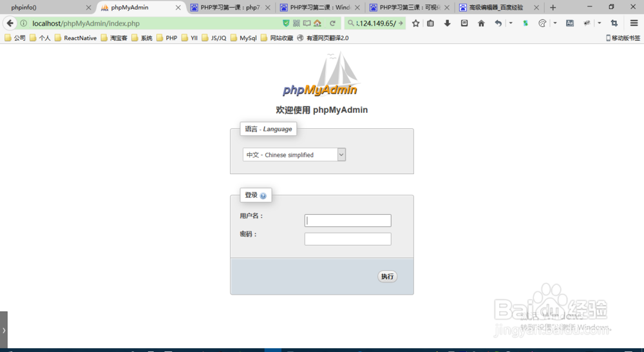Expand the left sidebar arrow handle
This screenshot has width=644, height=352.
[x=4, y=330]
